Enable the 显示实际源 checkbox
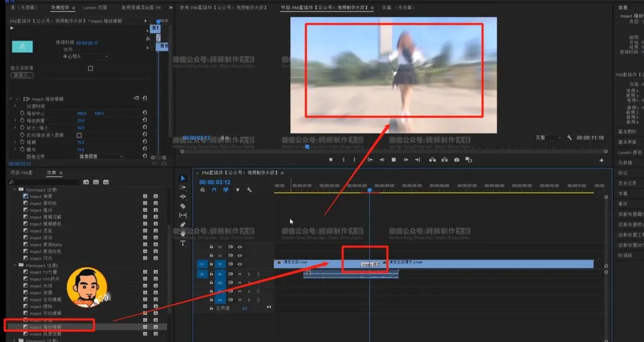The height and width of the screenshot is (342, 644). click(x=91, y=68)
